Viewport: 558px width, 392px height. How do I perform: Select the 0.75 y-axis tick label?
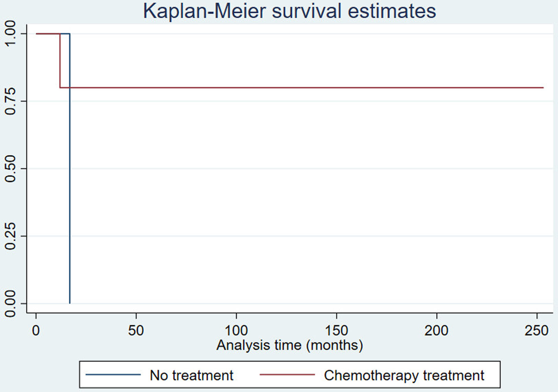11,101
